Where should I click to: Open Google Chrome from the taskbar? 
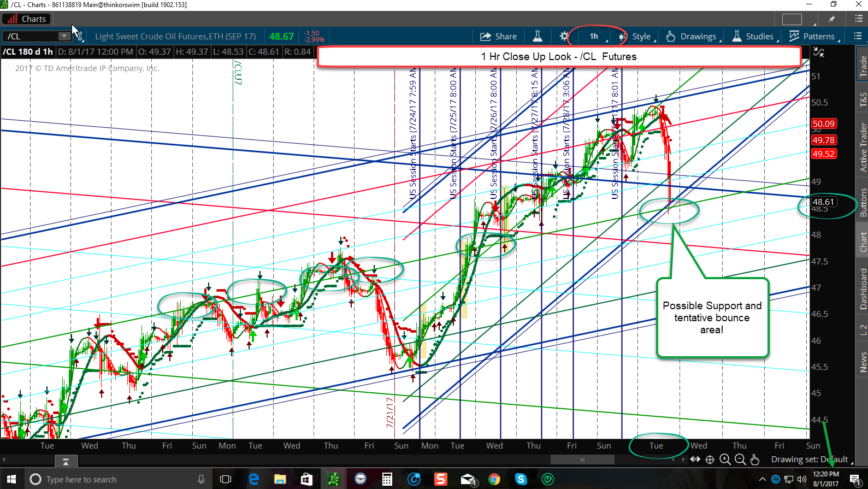(494, 479)
